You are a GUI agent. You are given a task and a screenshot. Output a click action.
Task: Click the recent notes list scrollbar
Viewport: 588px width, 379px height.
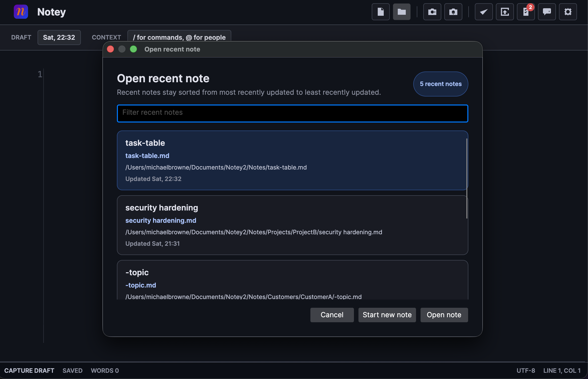point(467,178)
